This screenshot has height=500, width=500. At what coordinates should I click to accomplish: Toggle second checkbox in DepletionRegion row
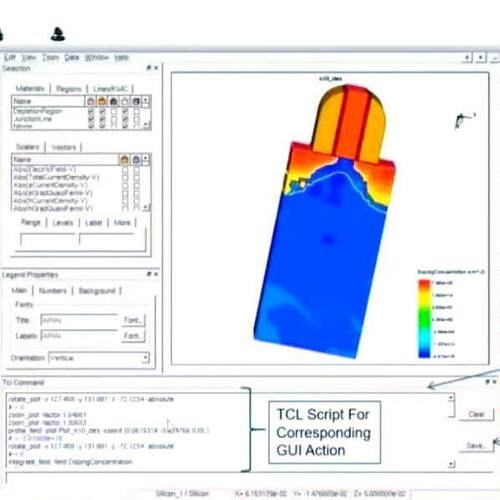[102, 111]
